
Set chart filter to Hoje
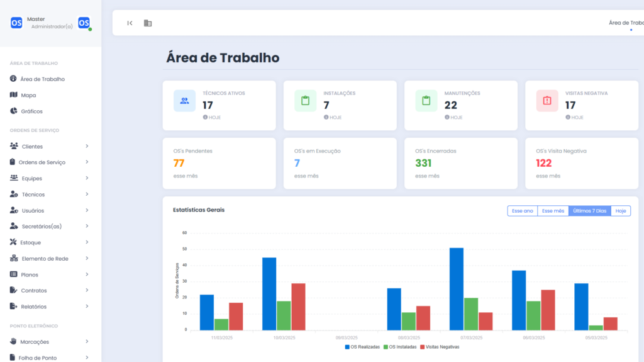click(620, 211)
